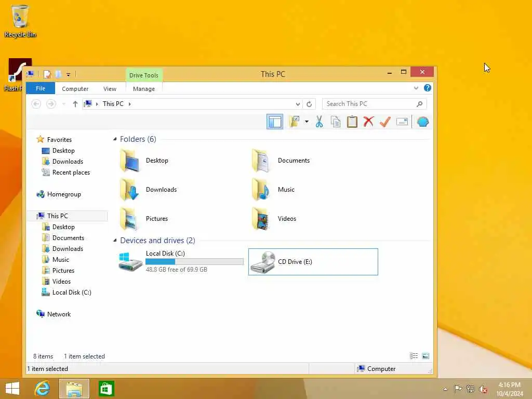The height and width of the screenshot is (399, 532).
Task: Open the Windows Store taskbar icon
Action: pos(106,389)
